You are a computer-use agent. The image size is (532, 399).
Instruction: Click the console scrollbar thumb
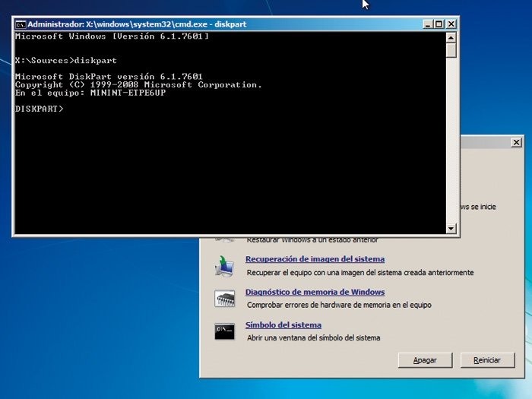(x=451, y=50)
